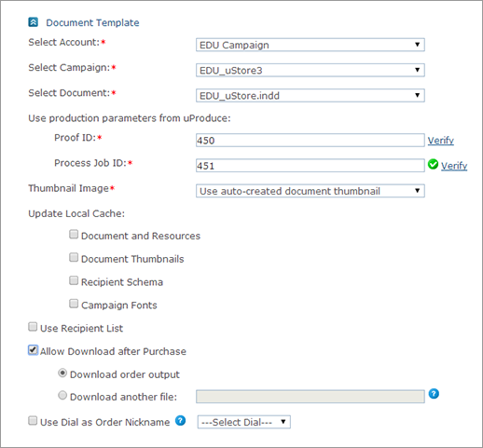This screenshot has width=483, height=448.
Task: Click the green verified checkmark icon
Action: coord(433,164)
